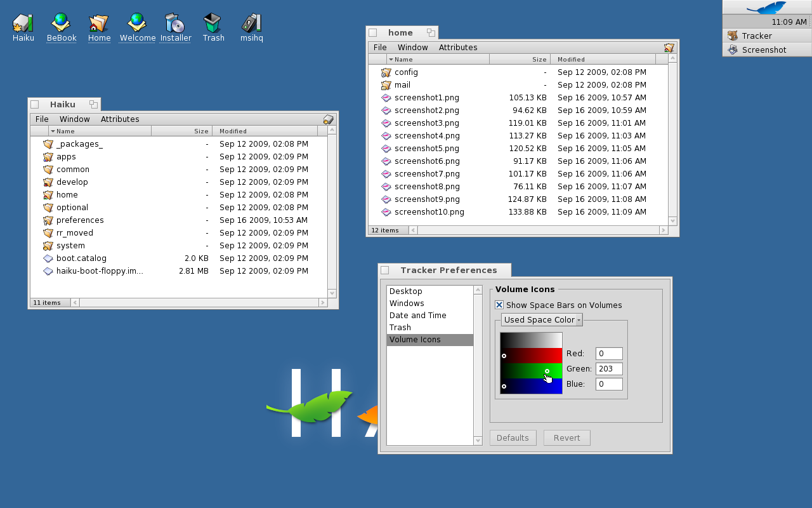Click the red color slider bar
Screen dimensions: 812x508
(532, 356)
